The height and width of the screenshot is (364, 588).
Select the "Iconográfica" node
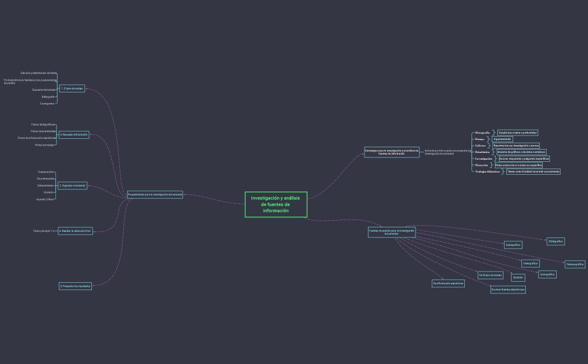pyautogui.click(x=547, y=274)
